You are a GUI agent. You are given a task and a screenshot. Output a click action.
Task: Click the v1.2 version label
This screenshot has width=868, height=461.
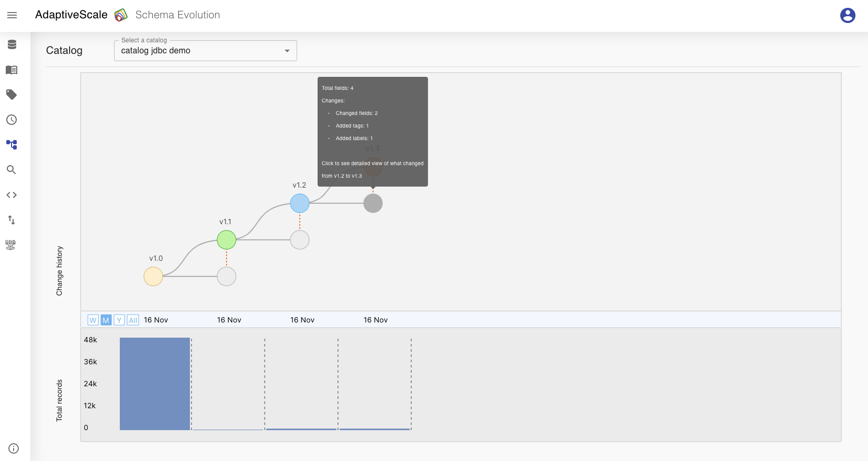click(299, 185)
